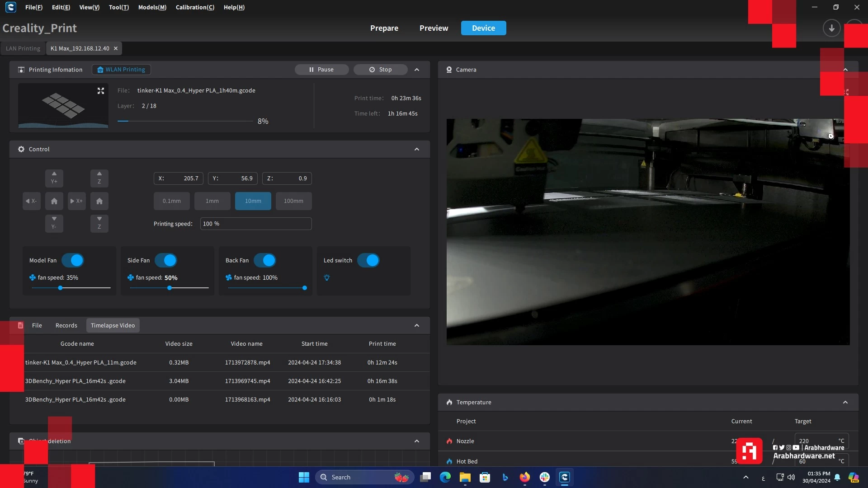
Task: Open the File tab in the lower panel
Action: pos(37,325)
